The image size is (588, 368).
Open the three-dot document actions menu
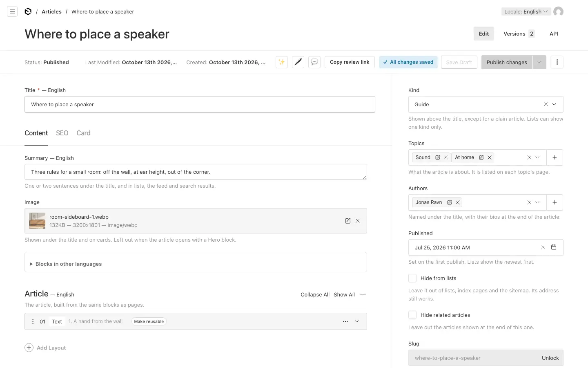point(557,62)
